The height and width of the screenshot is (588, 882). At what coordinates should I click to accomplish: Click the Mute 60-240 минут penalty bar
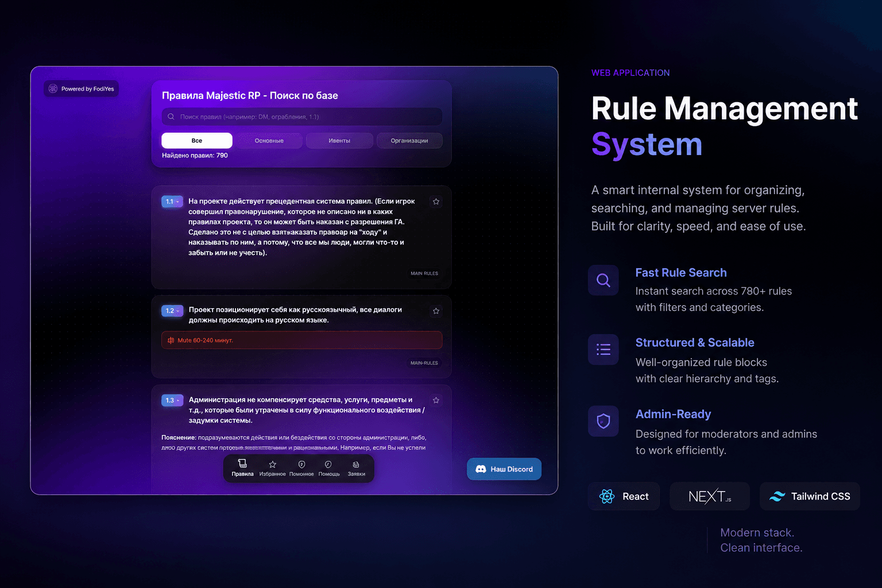[302, 340]
